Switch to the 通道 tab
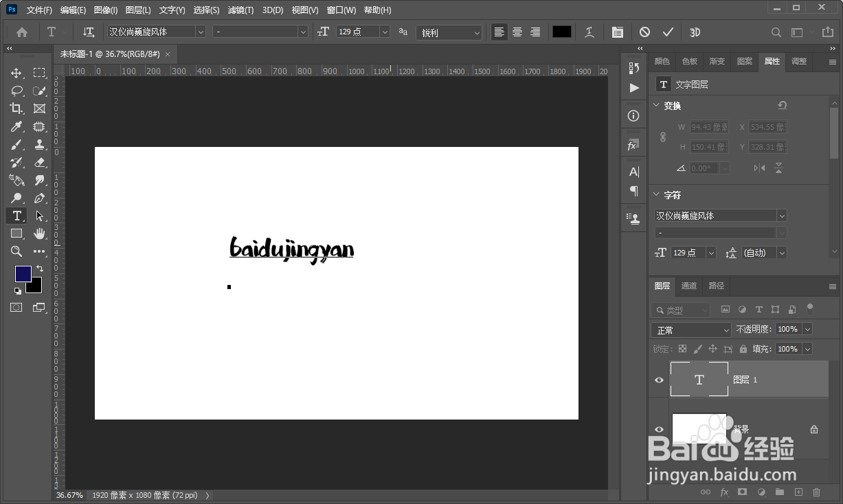This screenshot has width=843, height=504. pyautogui.click(x=689, y=286)
